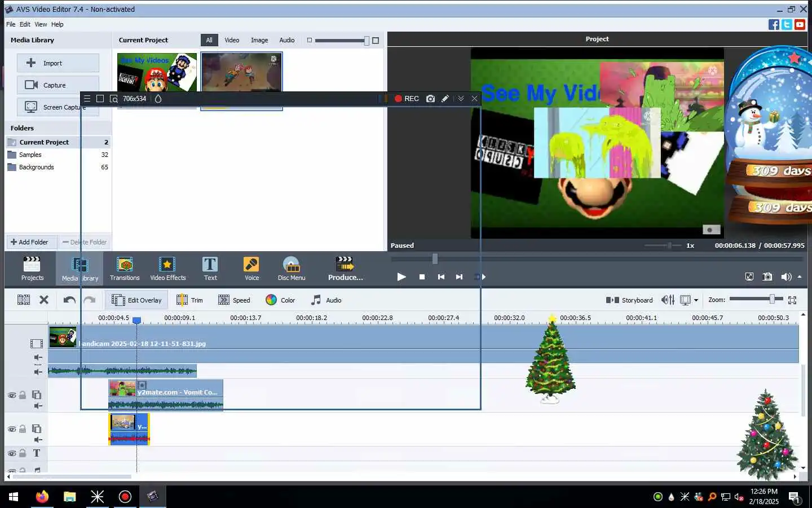Click the Capture button
This screenshot has width=812, height=508.
click(x=58, y=85)
